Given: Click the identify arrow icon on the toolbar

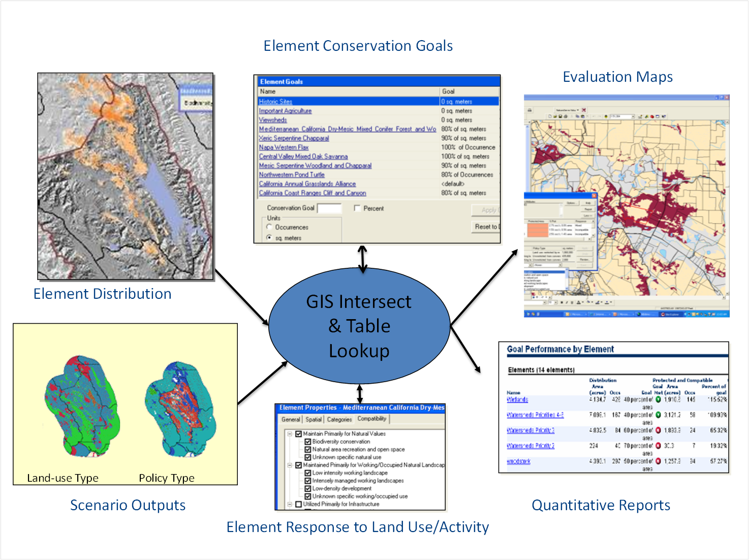Looking at the screenshot, I should tap(663, 116).
